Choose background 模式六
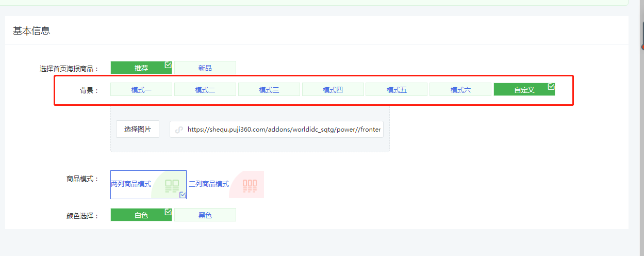Image resolution: width=644 pixels, height=256 pixels. 461,89
